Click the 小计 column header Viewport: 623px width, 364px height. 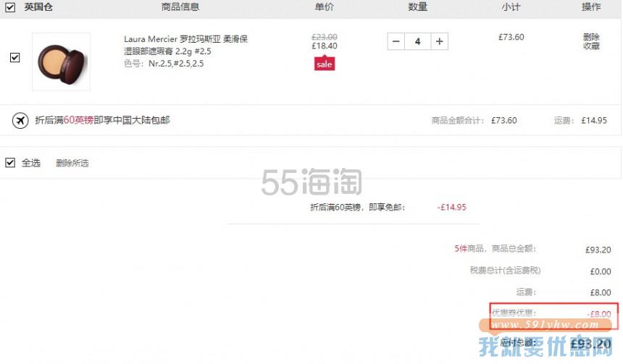tap(511, 7)
